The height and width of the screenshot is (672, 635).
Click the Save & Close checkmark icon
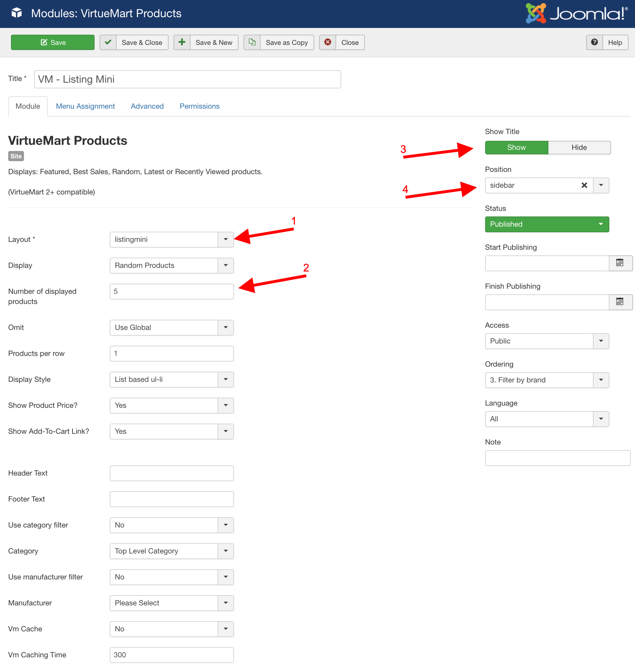tap(108, 42)
